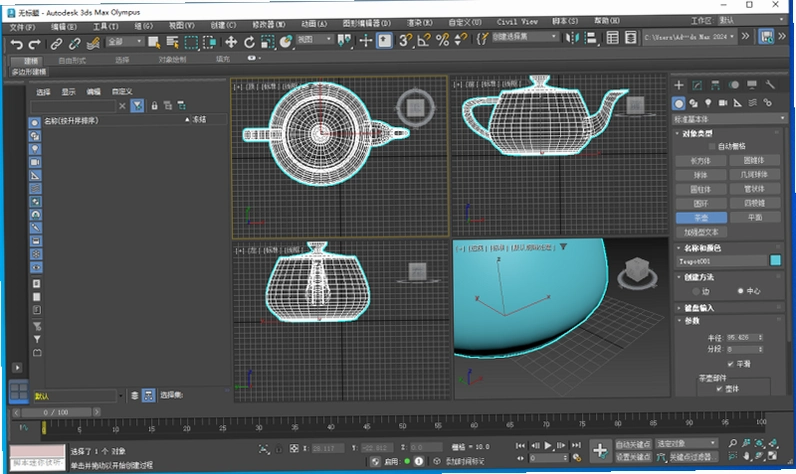Viewport: 796px width, 474px height.
Task: Click the Mirror tool icon
Action: (572, 38)
